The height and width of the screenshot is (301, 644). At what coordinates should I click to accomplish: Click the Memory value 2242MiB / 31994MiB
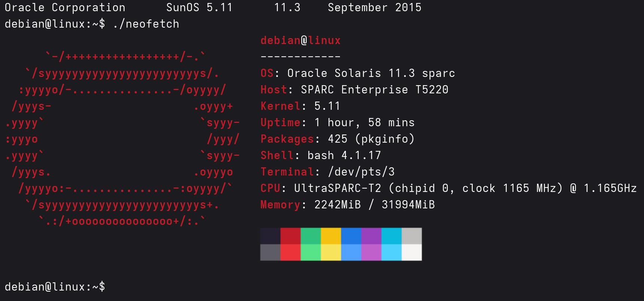375,205
